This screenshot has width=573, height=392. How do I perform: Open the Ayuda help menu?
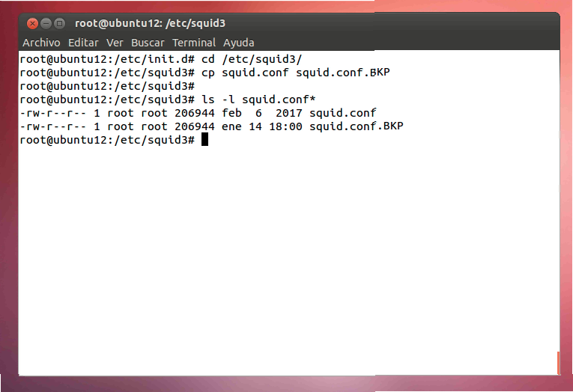(238, 43)
